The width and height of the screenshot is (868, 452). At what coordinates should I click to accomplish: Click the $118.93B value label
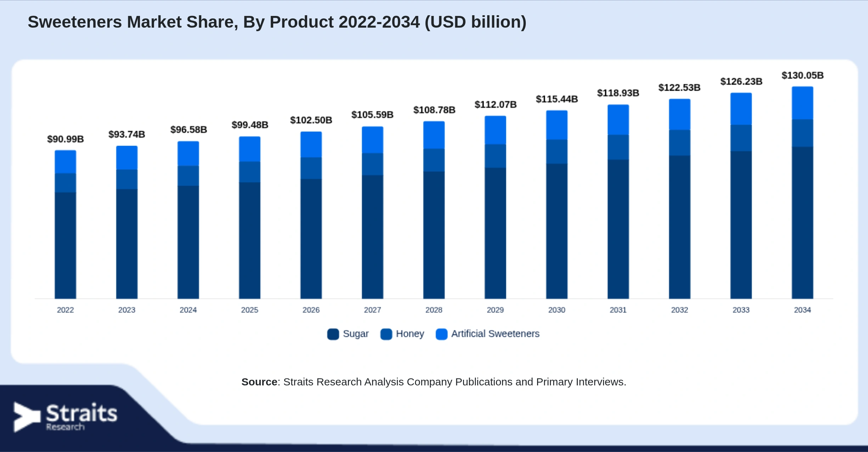(x=618, y=93)
